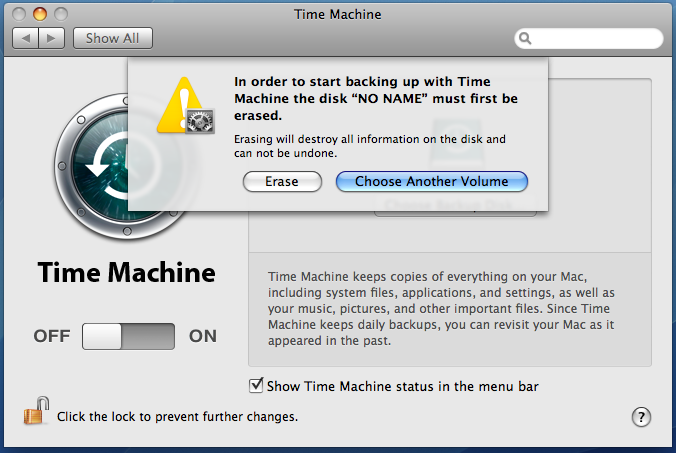Viewport: 676px width, 453px height.
Task: Click the alert text about disk "NO NAME"
Action: click(x=376, y=99)
